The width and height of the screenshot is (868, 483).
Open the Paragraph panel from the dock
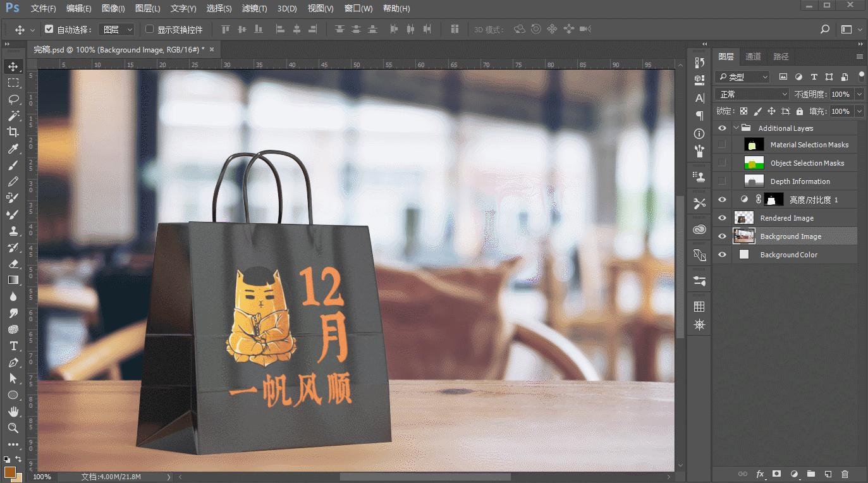(x=699, y=116)
